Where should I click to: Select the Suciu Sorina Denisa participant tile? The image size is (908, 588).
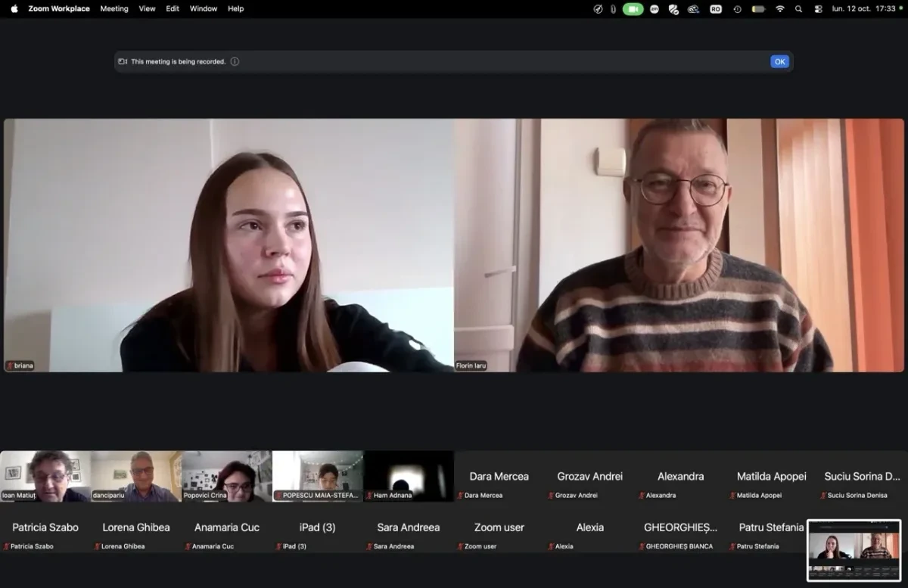(x=863, y=477)
